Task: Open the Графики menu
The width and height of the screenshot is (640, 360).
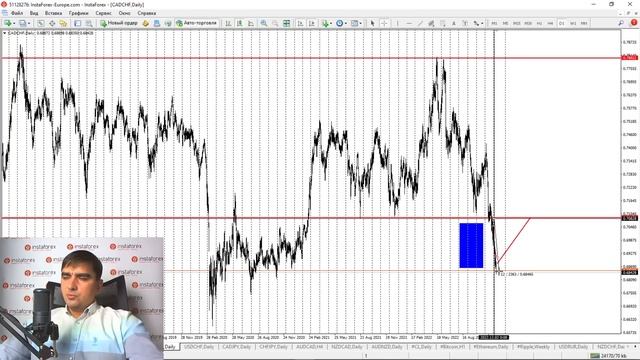Action: (78, 13)
